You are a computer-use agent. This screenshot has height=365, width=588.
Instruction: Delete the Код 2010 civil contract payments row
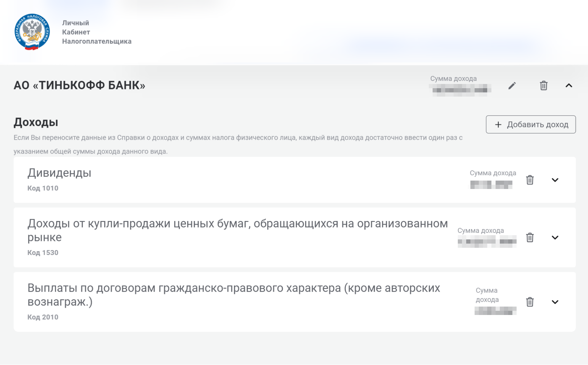pyautogui.click(x=530, y=302)
